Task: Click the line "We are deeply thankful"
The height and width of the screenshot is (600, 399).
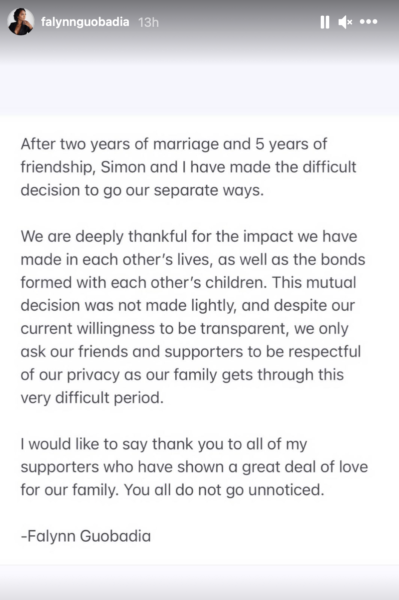Action: (189, 236)
